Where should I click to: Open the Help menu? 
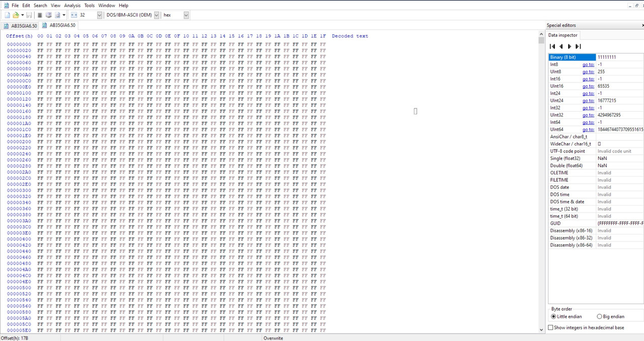click(123, 6)
